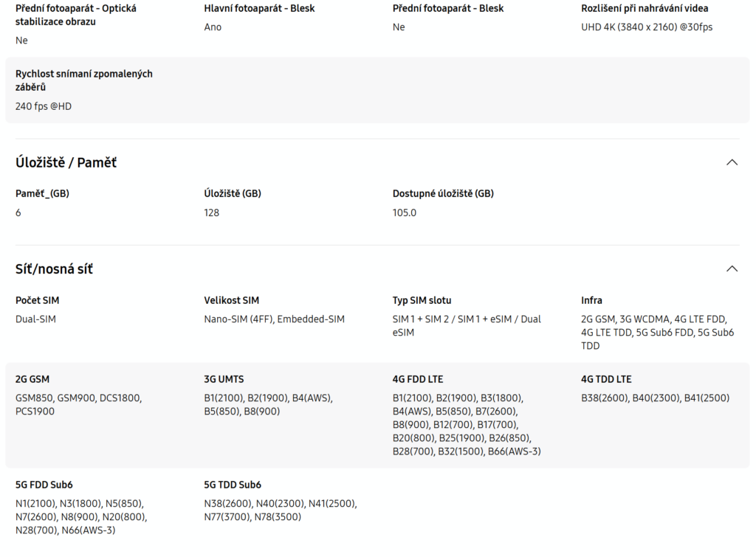Click the Rychlost snímaní zpomalených záběrů label
The height and width of the screenshot is (557, 756).
pos(83,80)
